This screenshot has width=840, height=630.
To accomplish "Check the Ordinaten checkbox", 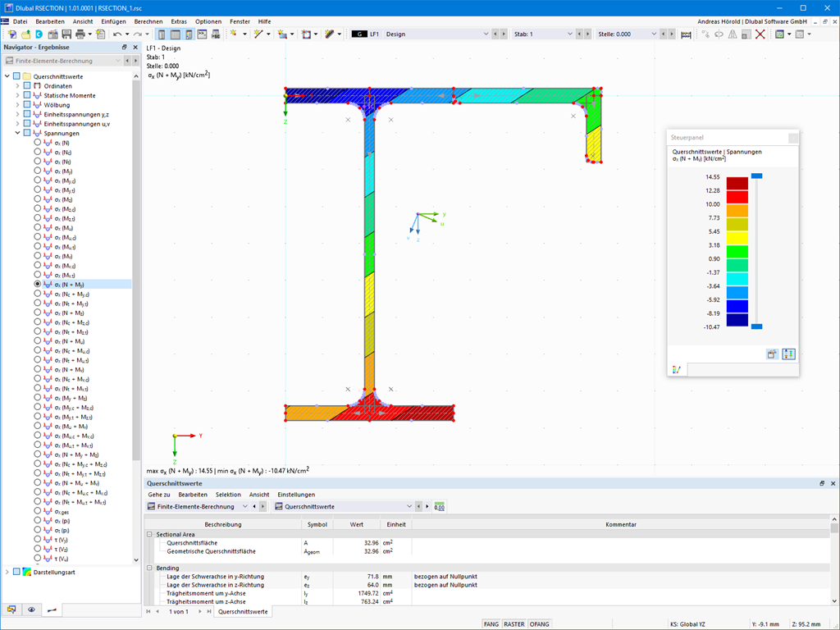I will tap(27, 85).
